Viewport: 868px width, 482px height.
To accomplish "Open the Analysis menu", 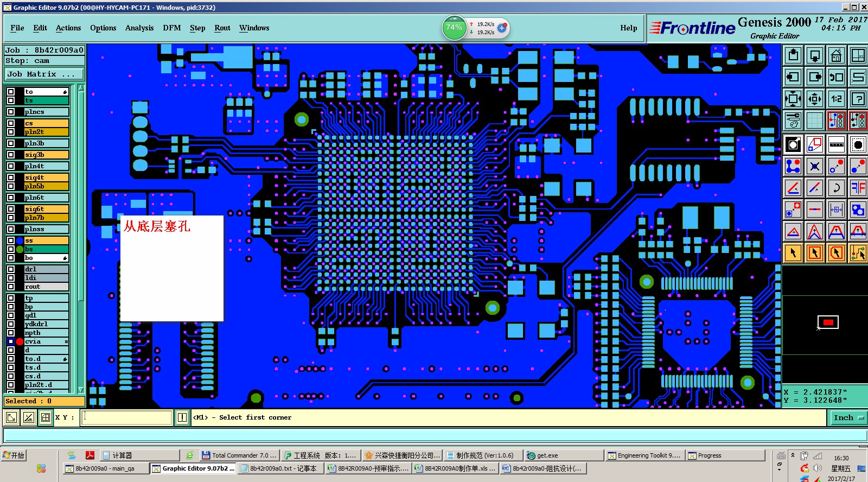I will click(139, 28).
